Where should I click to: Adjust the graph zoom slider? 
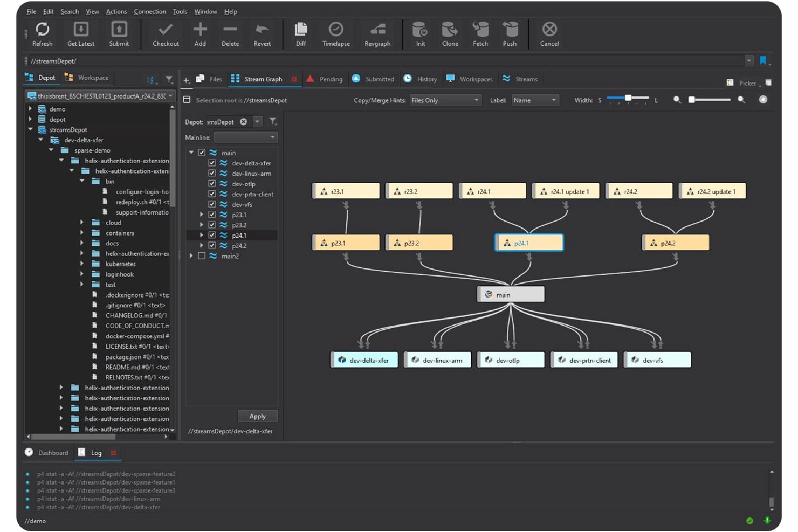(709, 100)
